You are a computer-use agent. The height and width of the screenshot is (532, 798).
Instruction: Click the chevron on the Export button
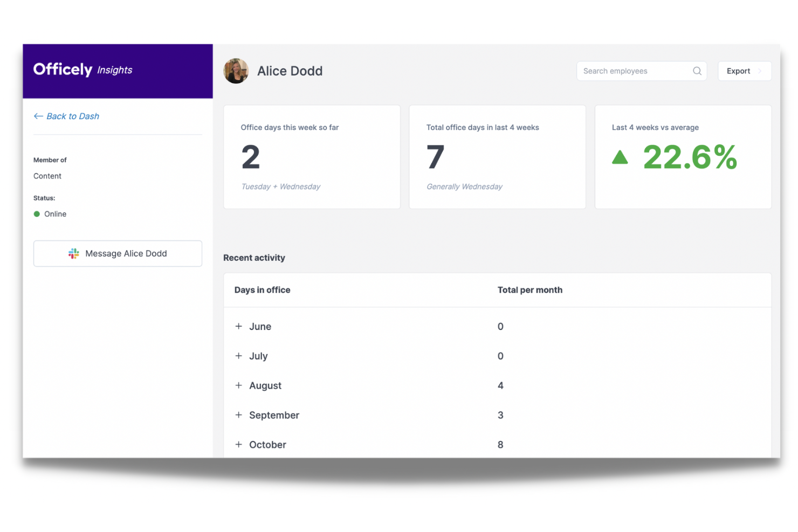pyautogui.click(x=760, y=71)
